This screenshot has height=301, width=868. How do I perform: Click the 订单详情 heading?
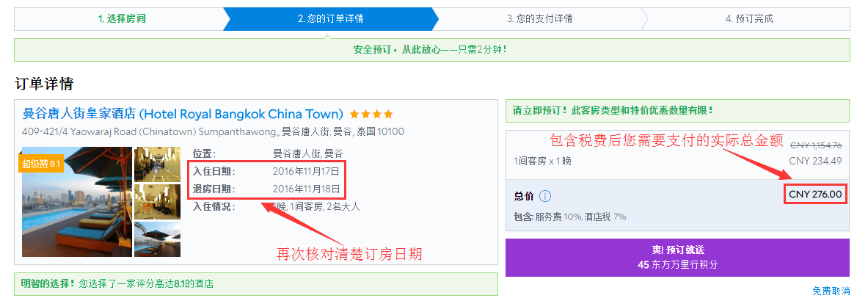click(44, 84)
